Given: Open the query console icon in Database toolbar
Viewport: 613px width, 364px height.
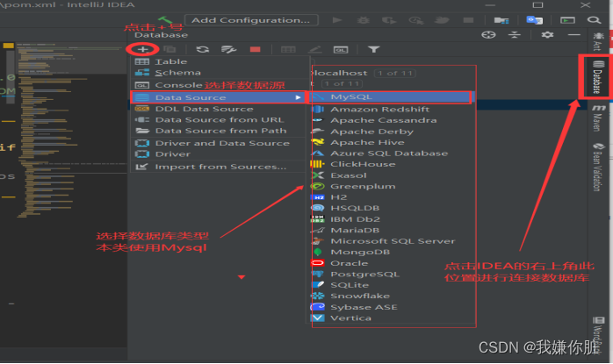Looking at the screenshot, I should point(340,50).
